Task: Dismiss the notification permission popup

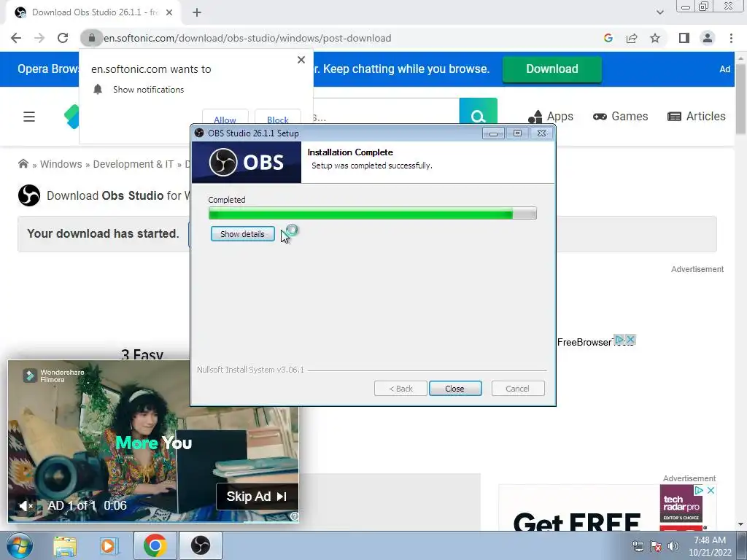Action: coord(301,60)
